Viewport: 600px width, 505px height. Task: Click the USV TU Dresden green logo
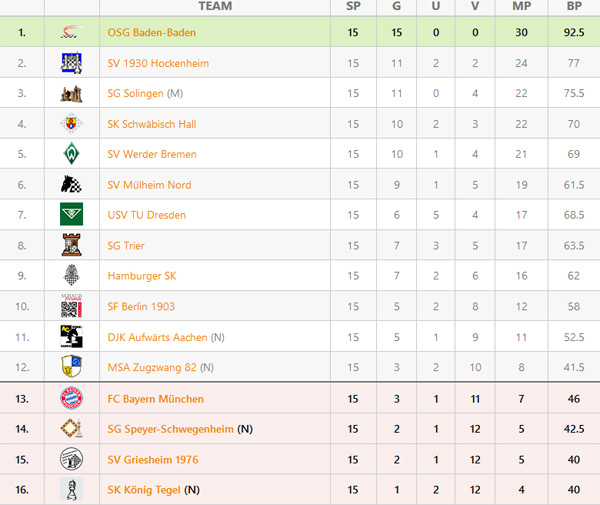click(x=72, y=214)
